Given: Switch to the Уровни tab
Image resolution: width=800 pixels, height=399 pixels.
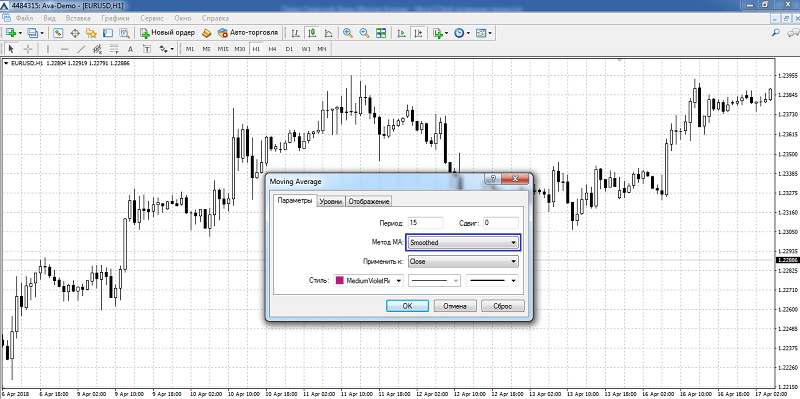Looking at the screenshot, I should tap(331, 202).
